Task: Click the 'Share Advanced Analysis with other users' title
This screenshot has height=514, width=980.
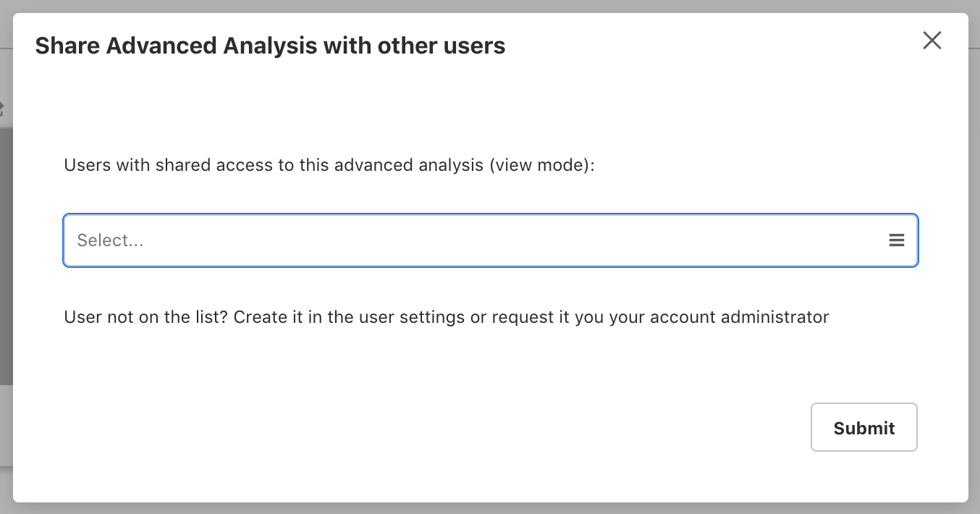Action: pyautogui.click(x=270, y=46)
